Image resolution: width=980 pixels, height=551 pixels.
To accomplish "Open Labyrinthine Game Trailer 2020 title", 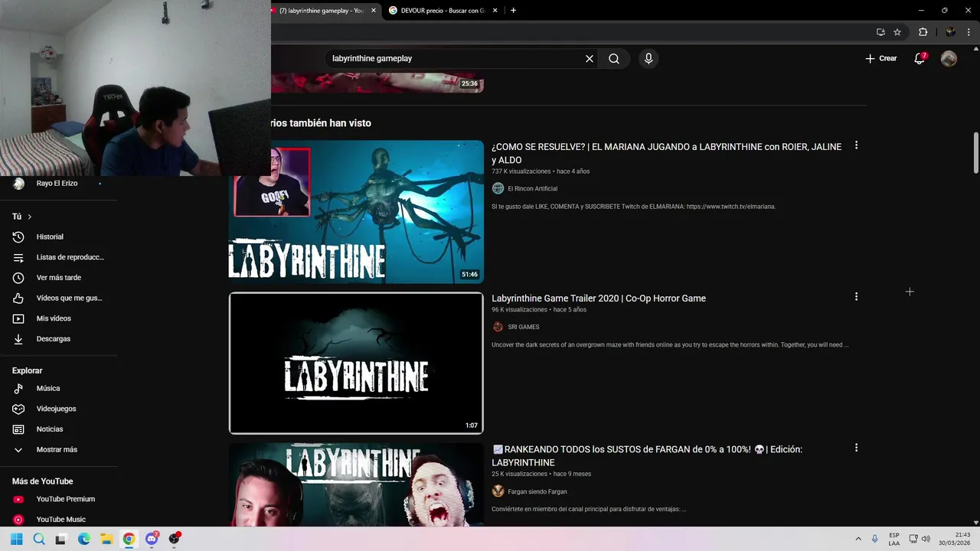I will pyautogui.click(x=599, y=298).
